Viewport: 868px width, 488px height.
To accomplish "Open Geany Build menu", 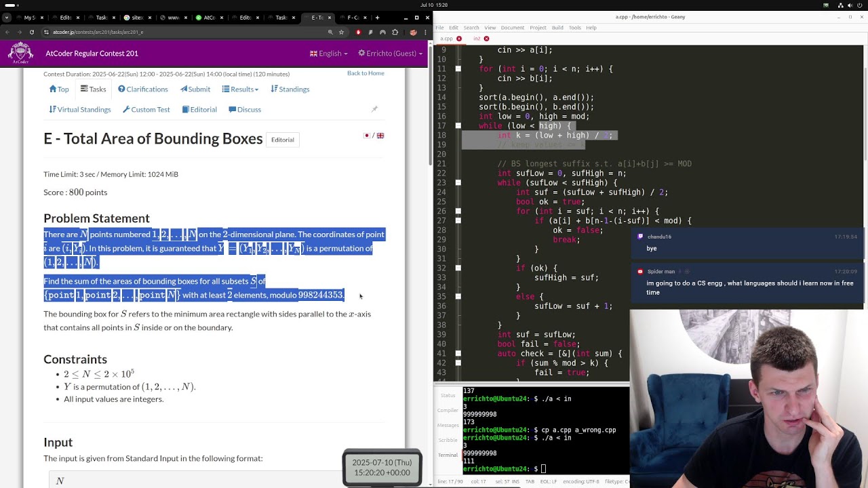I will [557, 28].
